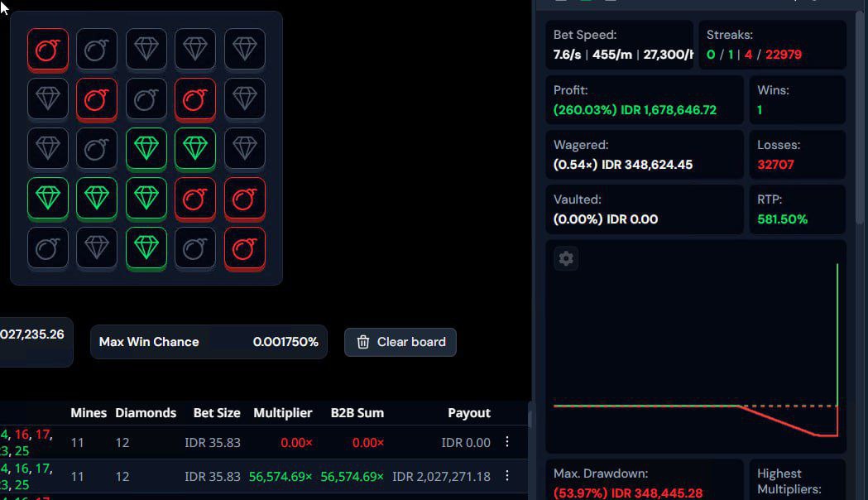Click the Wagered value IDR 348,624.45
This screenshot has height=500, width=868.
647,165
